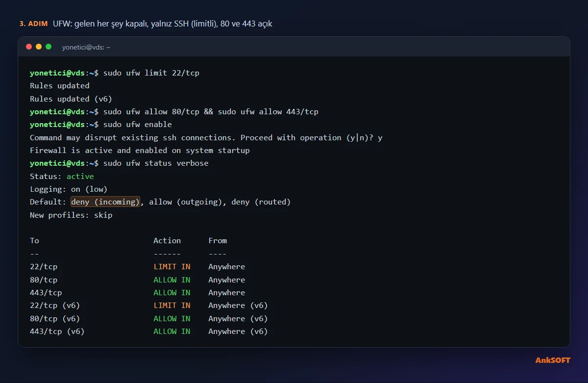This screenshot has width=588, height=383.
Task: Click the "deny (routed)" default policy
Action: coord(261,202)
